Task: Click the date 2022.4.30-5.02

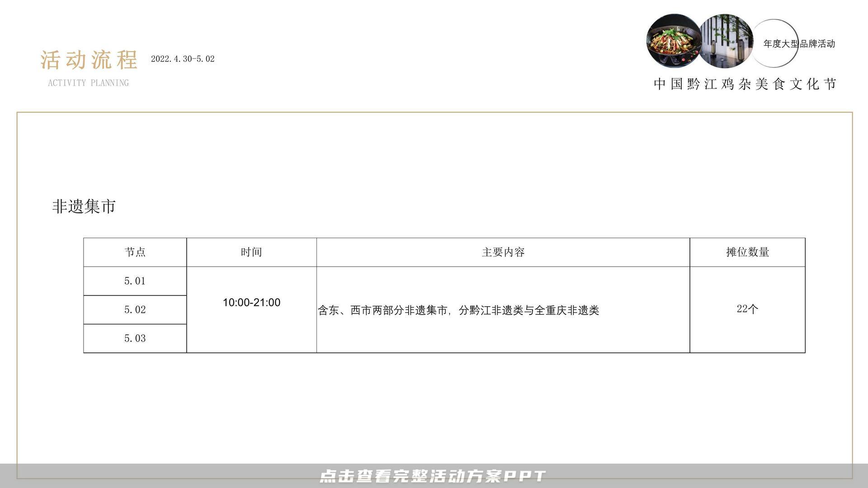Action: (x=183, y=59)
